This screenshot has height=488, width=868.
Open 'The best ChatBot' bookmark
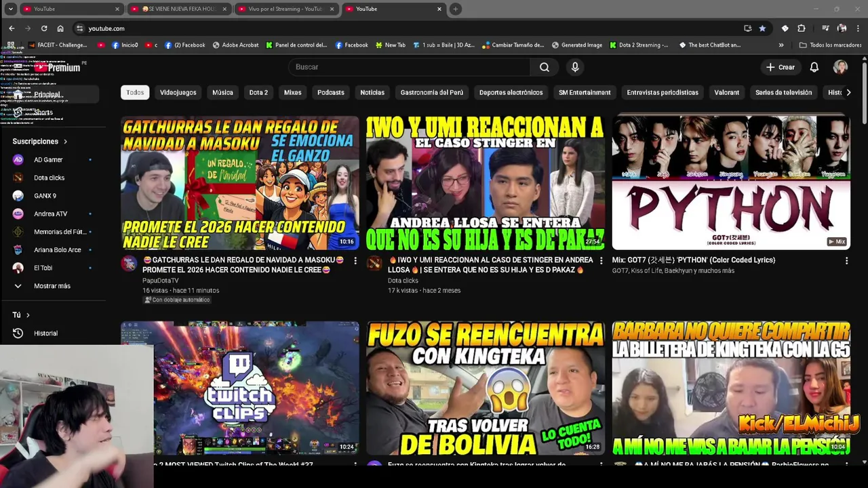[709, 45]
